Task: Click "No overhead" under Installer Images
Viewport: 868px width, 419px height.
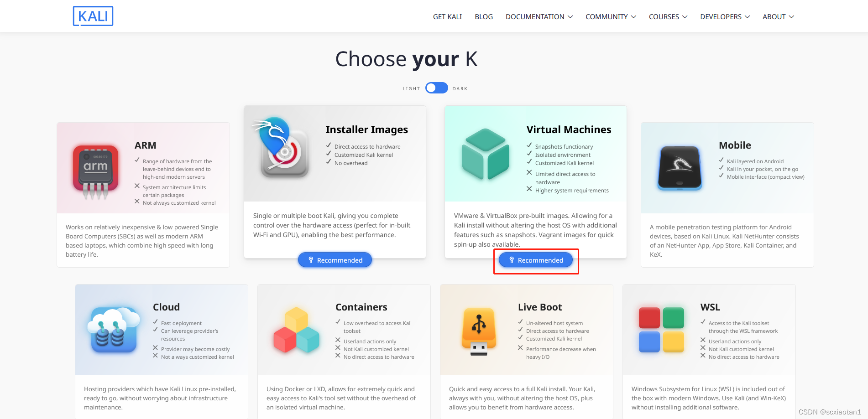Action: point(351,163)
